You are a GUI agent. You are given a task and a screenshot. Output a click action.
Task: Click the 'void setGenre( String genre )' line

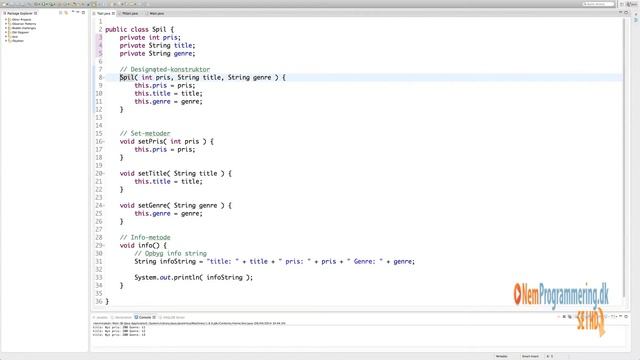pos(176,206)
